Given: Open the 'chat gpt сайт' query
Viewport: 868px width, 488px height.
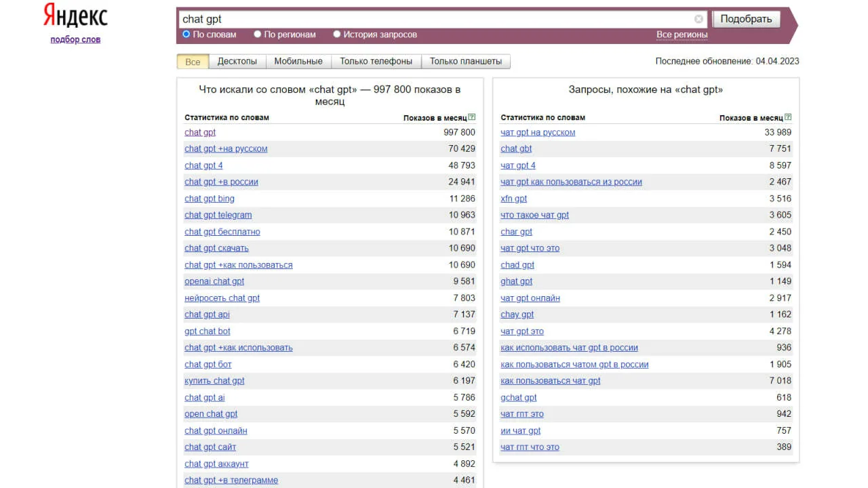Looking at the screenshot, I should (210, 447).
